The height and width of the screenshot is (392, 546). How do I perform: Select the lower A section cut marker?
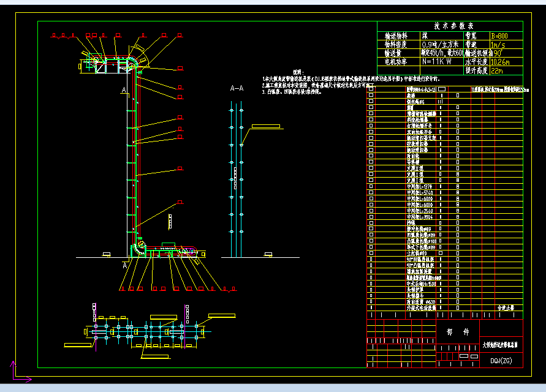pos(126,265)
